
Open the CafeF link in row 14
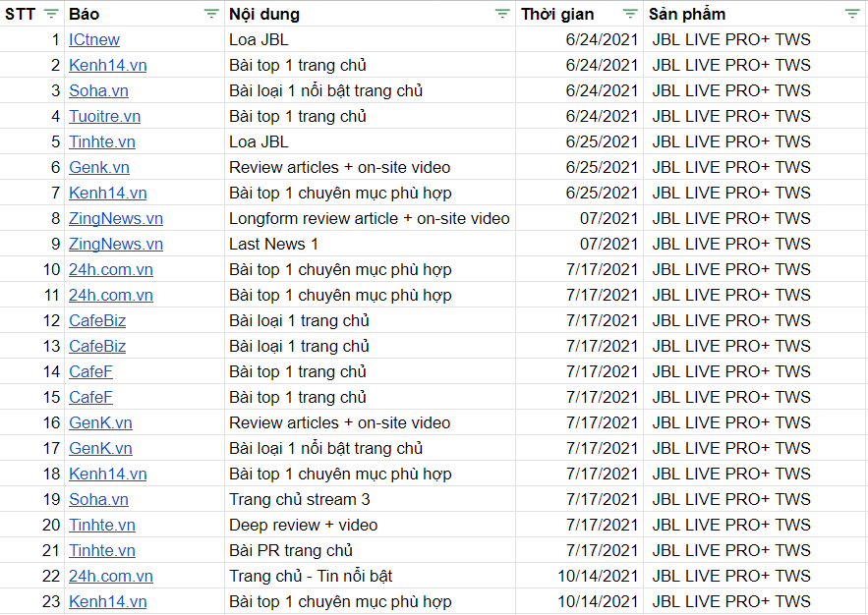(x=90, y=371)
